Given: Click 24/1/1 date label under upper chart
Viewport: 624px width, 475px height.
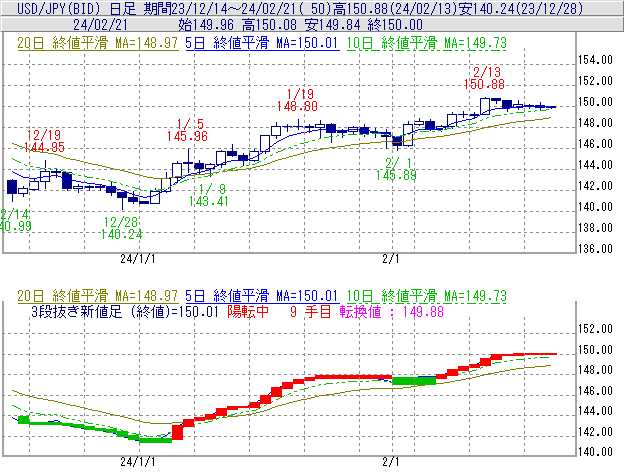Looking at the screenshot, I should tap(138, 259).
